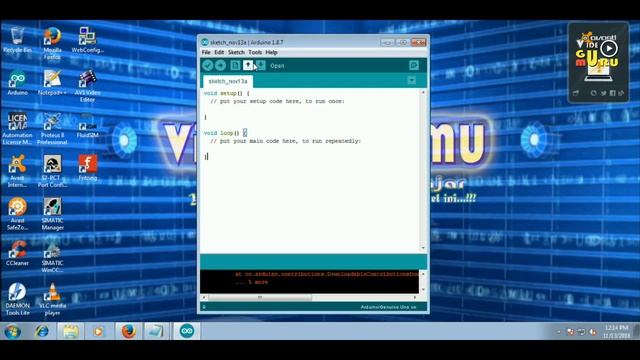Open Windows Explorer folder on the taskbar
The width and height of the screenshot is (640, 360).
[x=70, y=331]
